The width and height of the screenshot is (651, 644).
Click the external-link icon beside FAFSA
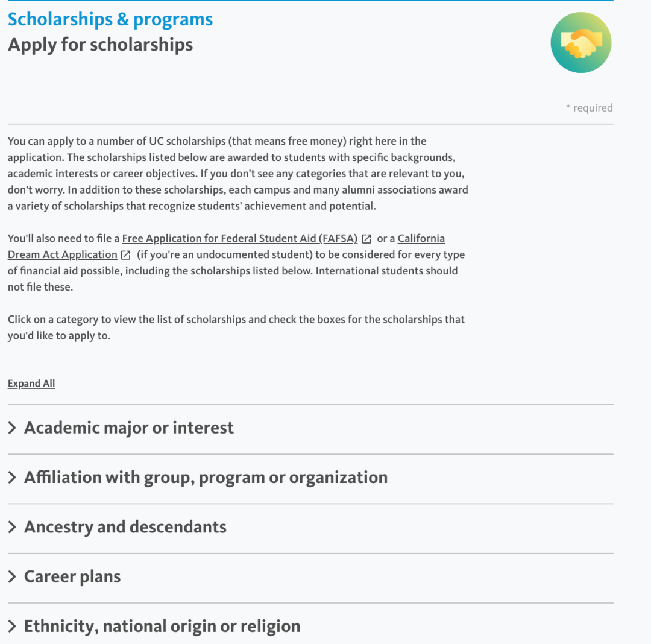point(366,239)
